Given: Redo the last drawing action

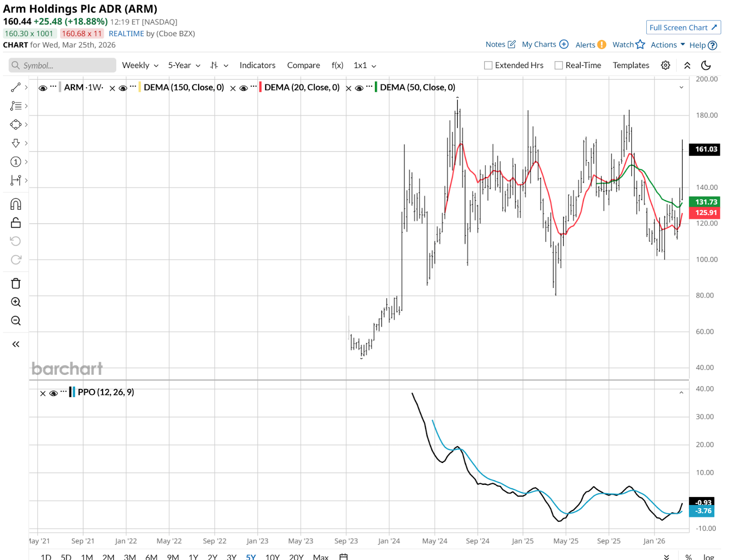Looking at the screenshot, I should tap(16, 260).
